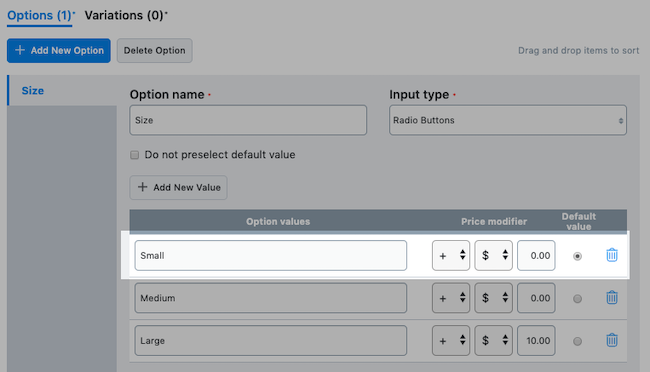
Task: Edit the Large option value field
Action: pyautogui.click(x=271, y=340)
